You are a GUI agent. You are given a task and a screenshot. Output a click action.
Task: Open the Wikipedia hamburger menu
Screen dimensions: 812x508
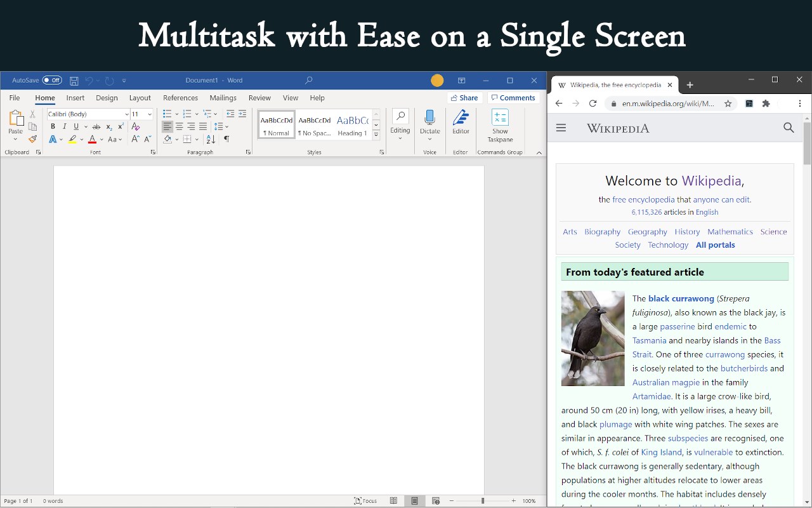pyautogui.click(x=561, y=128)
